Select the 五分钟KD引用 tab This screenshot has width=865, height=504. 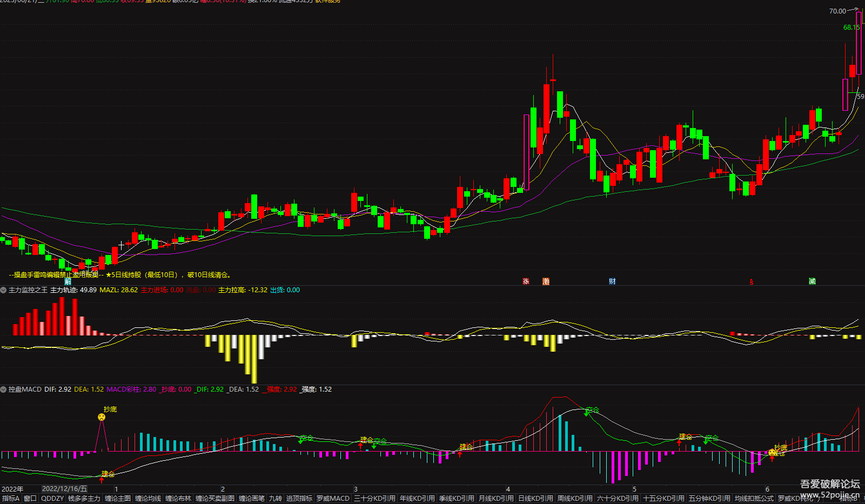pyautogui.click(x=709, y=499)
